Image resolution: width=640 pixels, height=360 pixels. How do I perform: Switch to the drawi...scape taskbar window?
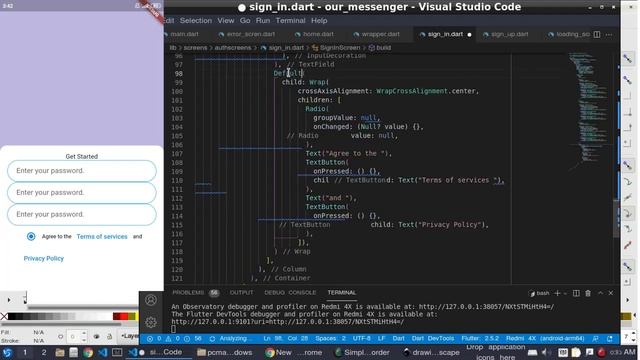click(x=431, y=352)
